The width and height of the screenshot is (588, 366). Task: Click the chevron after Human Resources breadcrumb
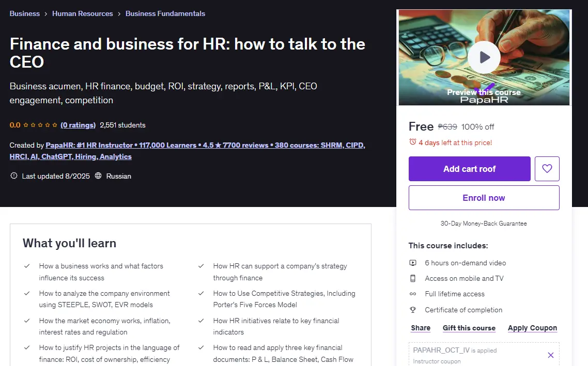tap(119, 14)
